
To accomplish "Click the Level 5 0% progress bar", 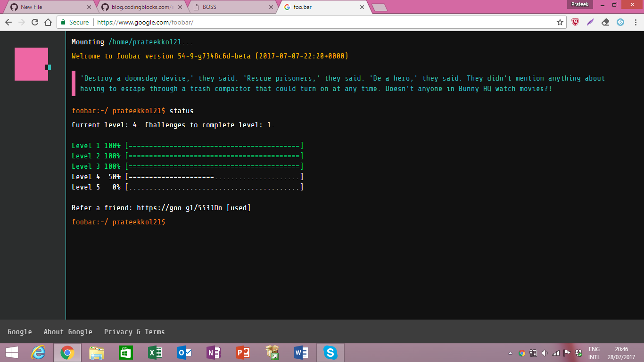I will point(214,187).
